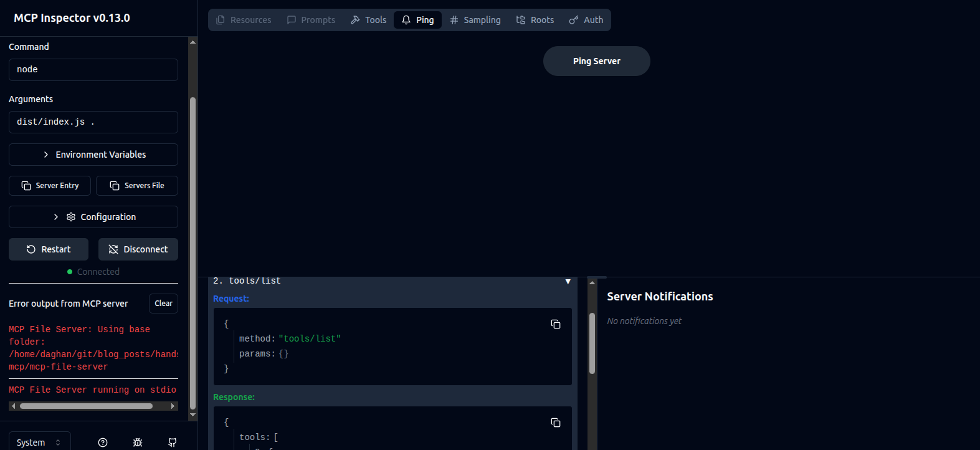The width and height of the screenshot is (980, 450).
Task: Collapse the tools/list history entry
Action: click(568, 282)
